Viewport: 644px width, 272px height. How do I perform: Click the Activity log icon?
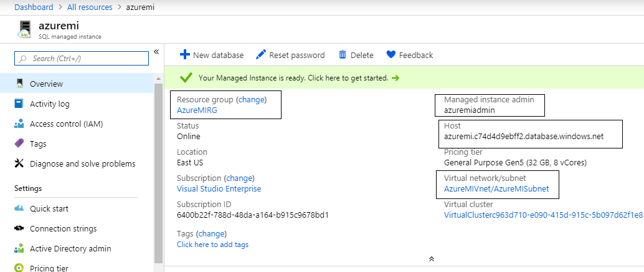[x=19, y=104]
